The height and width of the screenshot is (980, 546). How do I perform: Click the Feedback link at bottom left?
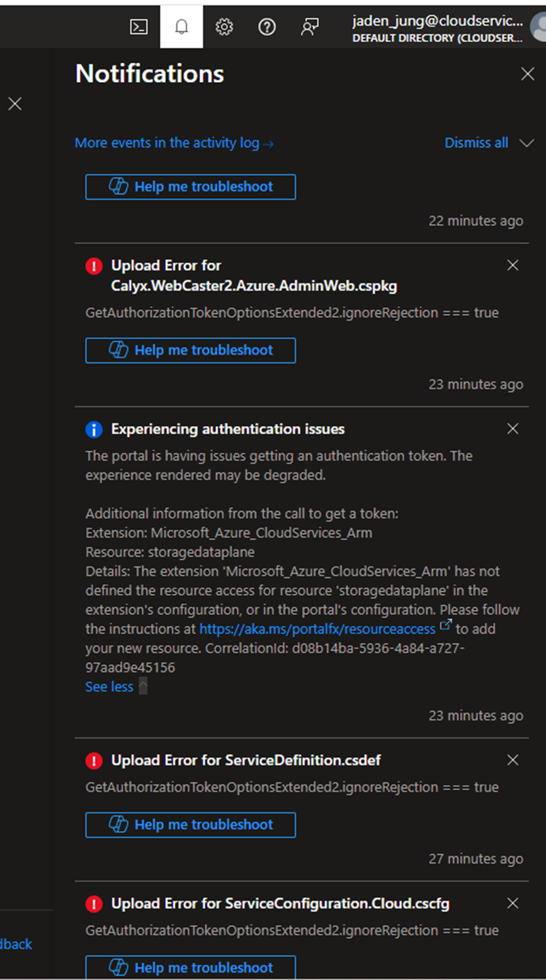click(x=16, y=944)
